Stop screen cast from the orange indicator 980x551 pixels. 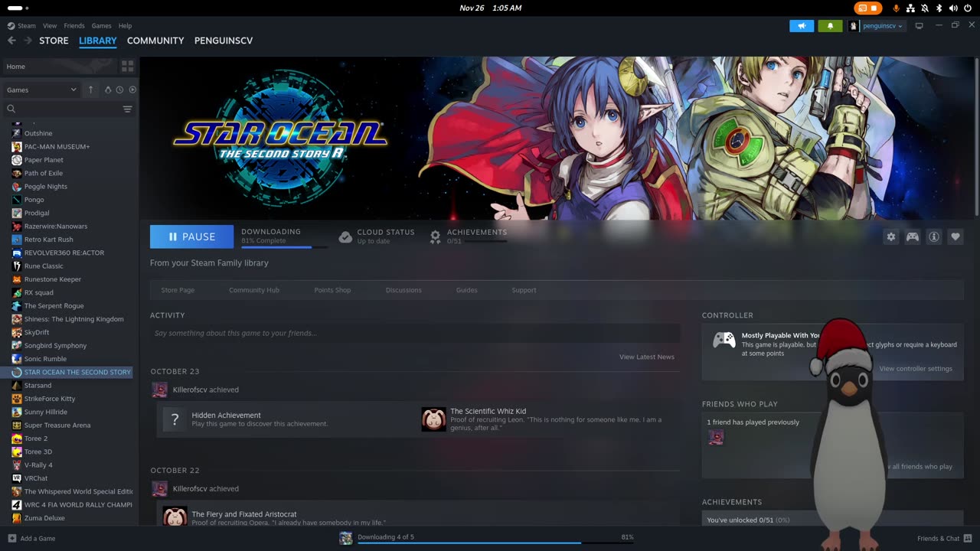(x=868, y=8)
